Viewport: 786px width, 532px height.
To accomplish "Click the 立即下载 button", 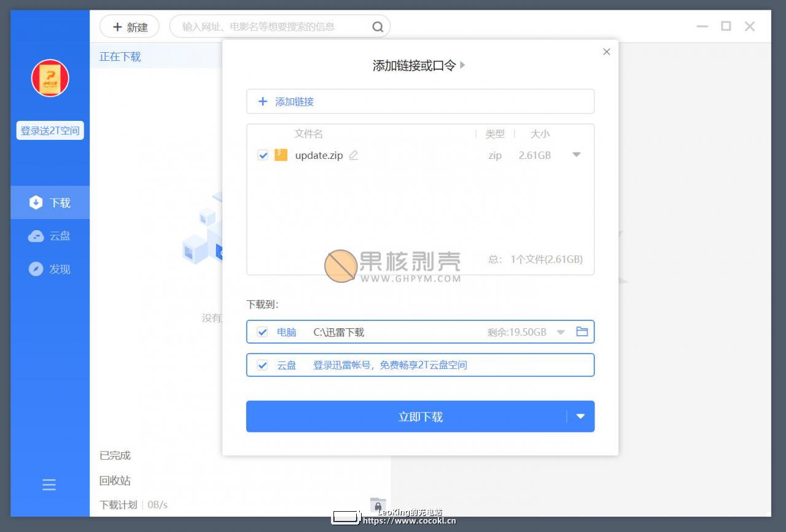I will click(x=406, y=417).
